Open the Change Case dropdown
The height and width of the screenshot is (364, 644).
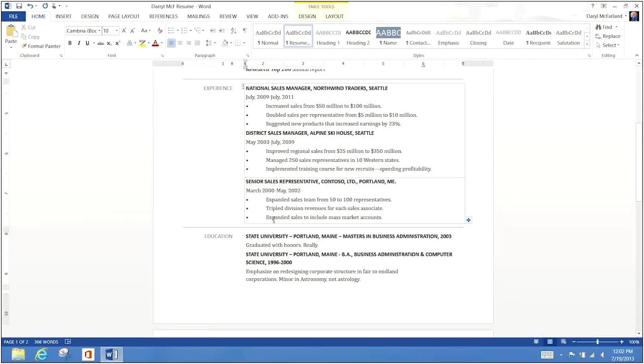146,31
